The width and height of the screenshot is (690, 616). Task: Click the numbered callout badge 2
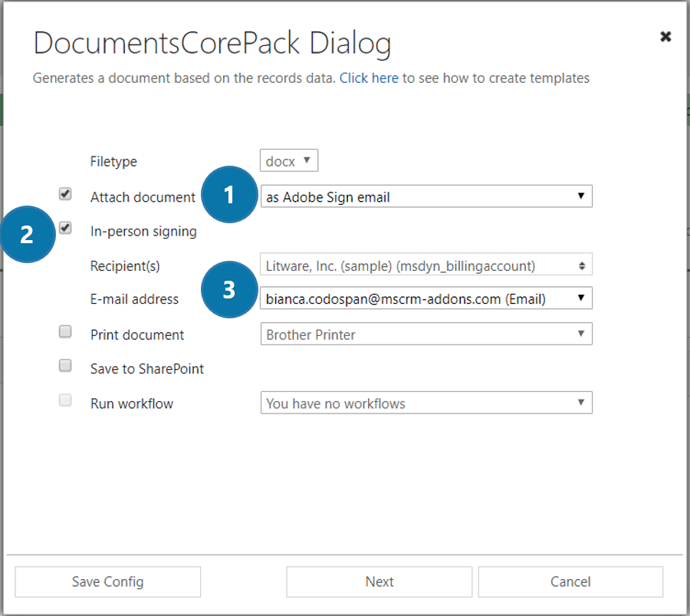27,233
